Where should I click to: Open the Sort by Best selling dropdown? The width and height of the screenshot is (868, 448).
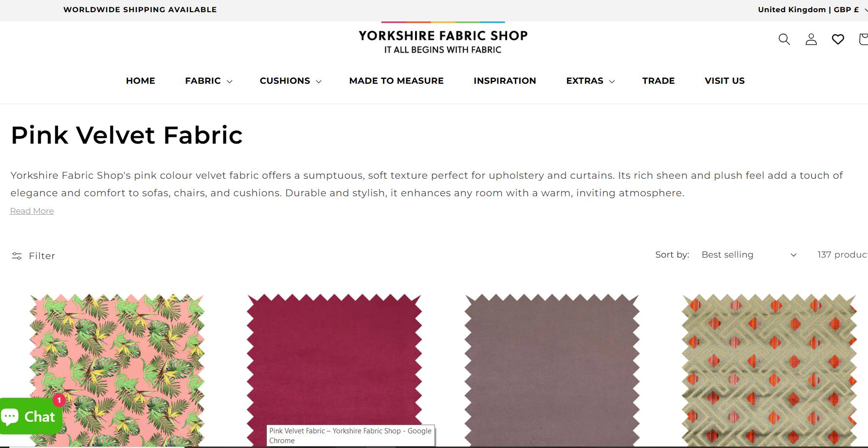[x=749, y=255]
